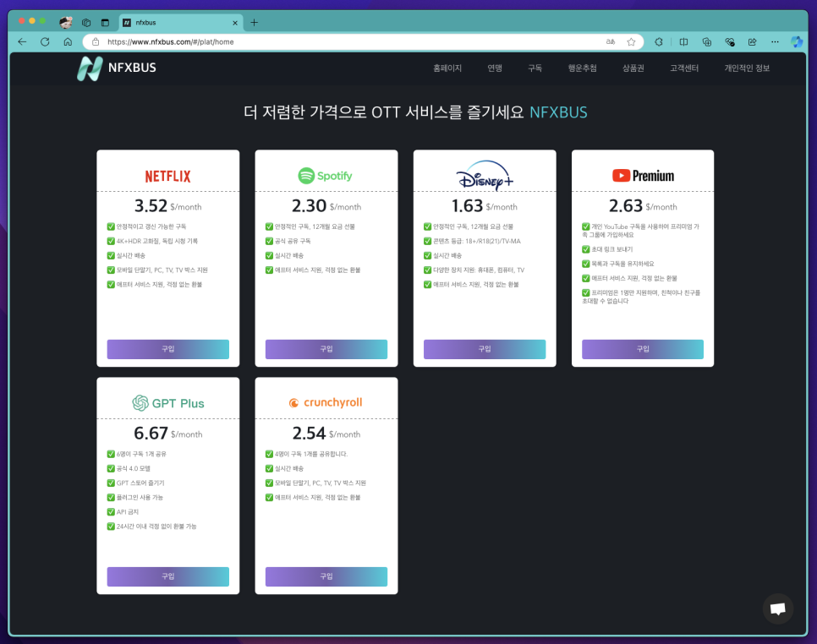Screen dimensions: 817x644
Task: Open the 고객센터 menu item
Action: pyautogui.click(x=683, y=68)
